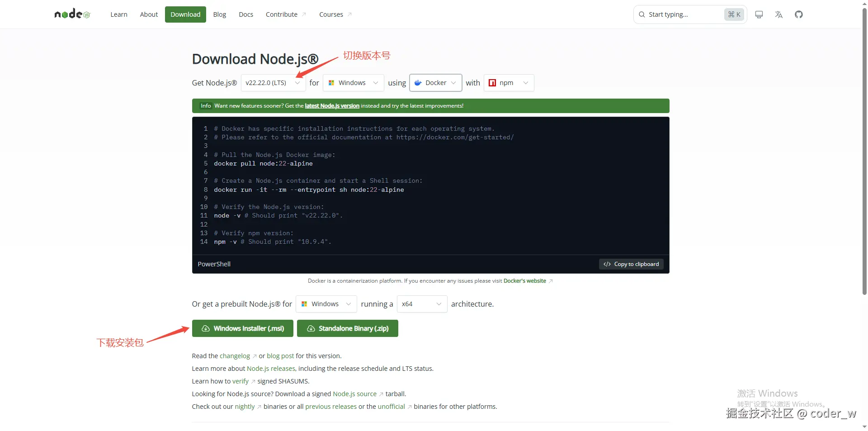Click the PowerShell label under the code
868x431 pixels.
click(x=214, y=264)
